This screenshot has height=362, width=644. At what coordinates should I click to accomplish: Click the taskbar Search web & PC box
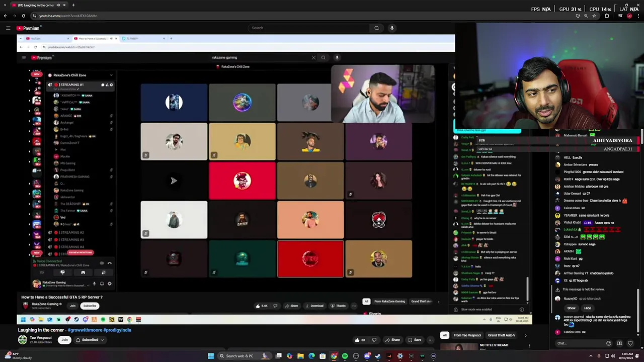pos(244,356)
